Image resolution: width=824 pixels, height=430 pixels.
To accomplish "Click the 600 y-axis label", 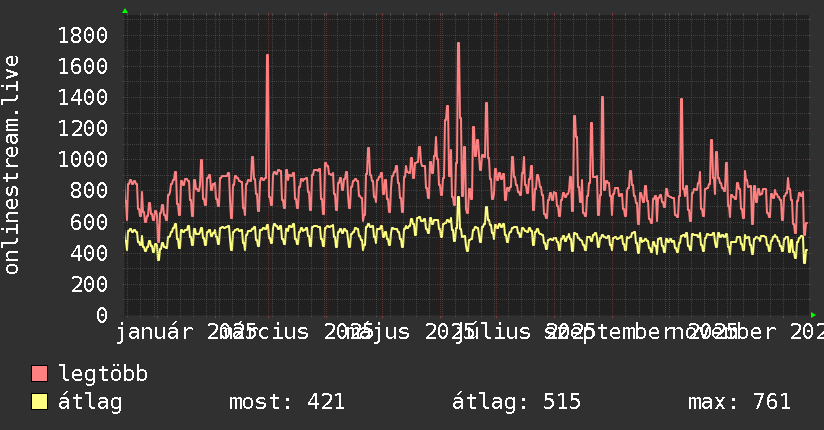I will 89,222.
